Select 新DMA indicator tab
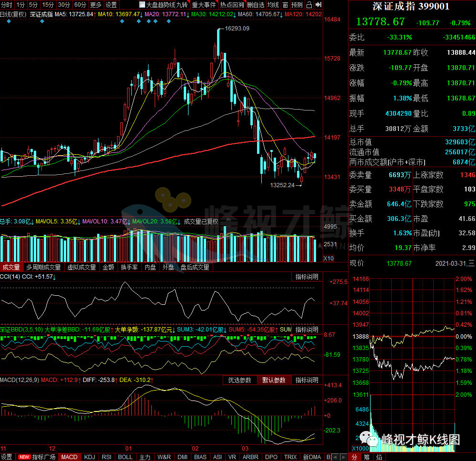The image size is (476, 461). [312, 457]
